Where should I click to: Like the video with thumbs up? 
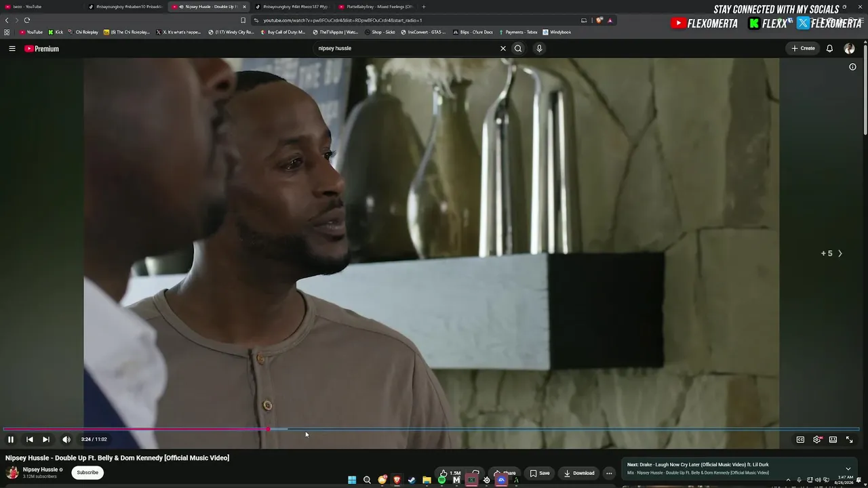[x=450, y=473]
